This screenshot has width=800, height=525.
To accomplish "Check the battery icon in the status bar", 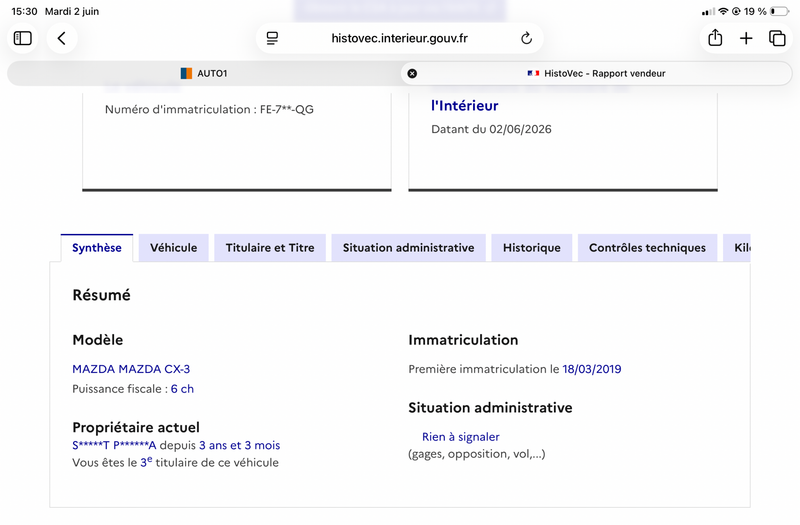I will (780, 11).
